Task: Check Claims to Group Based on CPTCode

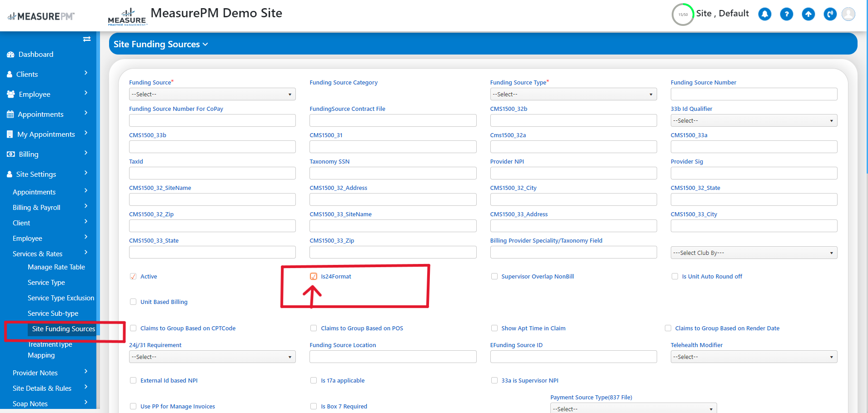Action: pyautogui.click(x=133, y=328)
